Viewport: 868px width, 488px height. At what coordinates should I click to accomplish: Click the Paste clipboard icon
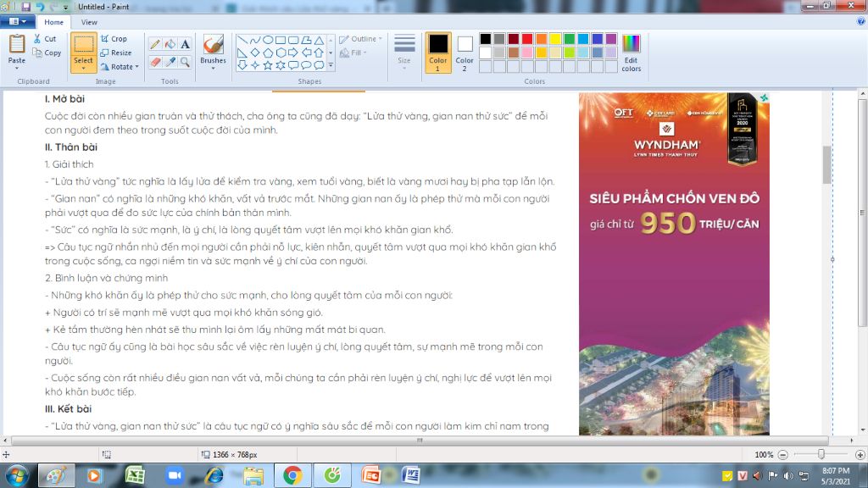(x=17, y=44)
